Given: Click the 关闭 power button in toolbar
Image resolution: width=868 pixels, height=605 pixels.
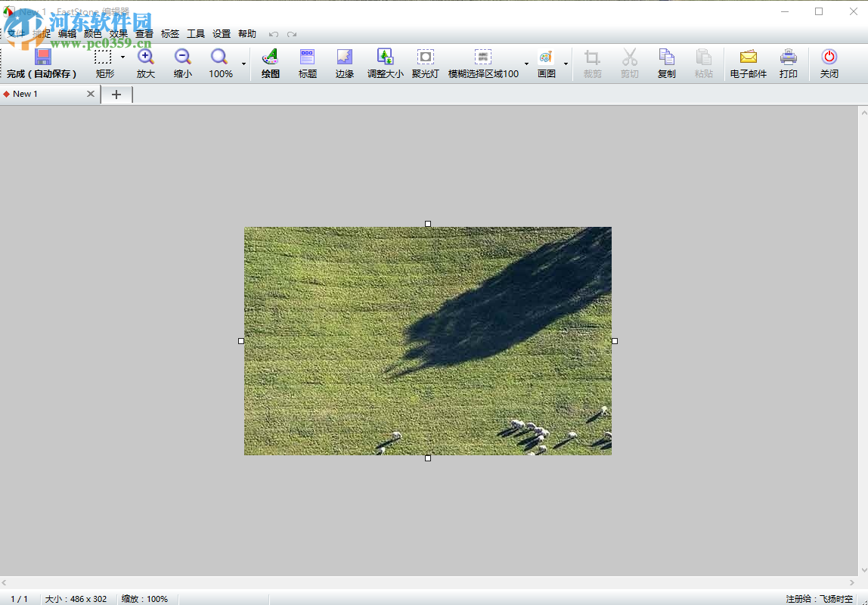Looking at the screenshot, I should click(x=829, y=57).
